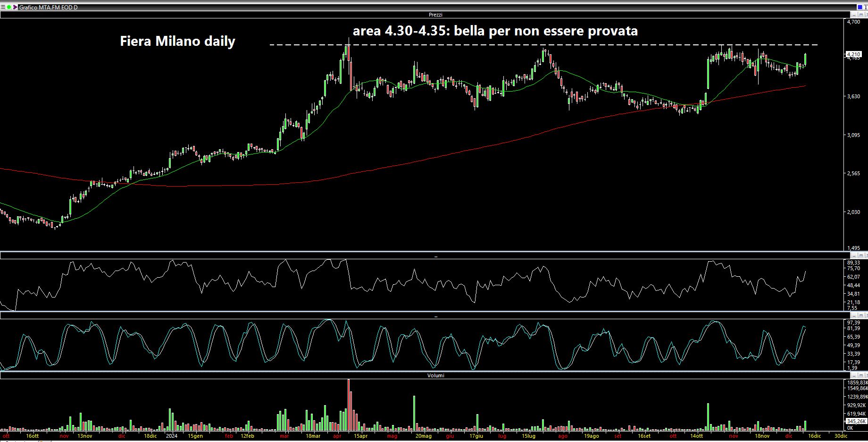Click the 62,07 RSI scale value
This screenshot has height=442, width=868.
tap(853, 277)
